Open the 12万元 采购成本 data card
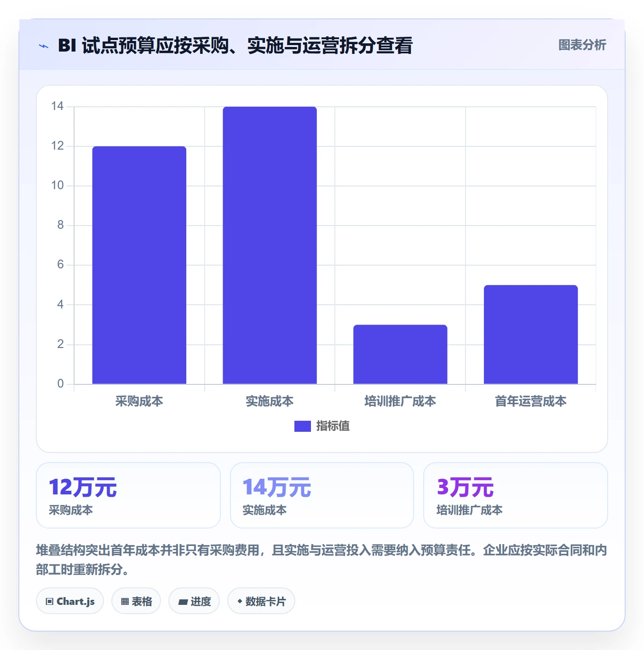 point(128,495)
